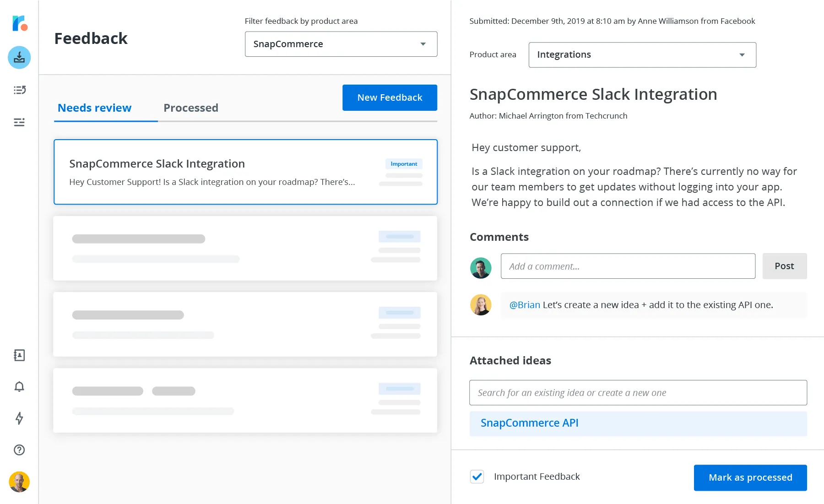Viewport: 824px width, 504px height.
Task: Switch to the Processed tab
Action: [191, 108]
